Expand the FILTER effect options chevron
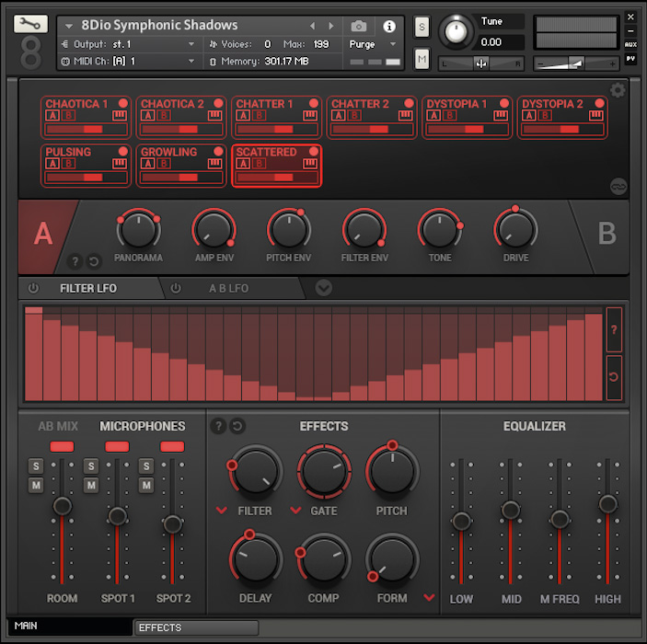 coord(222,511)
